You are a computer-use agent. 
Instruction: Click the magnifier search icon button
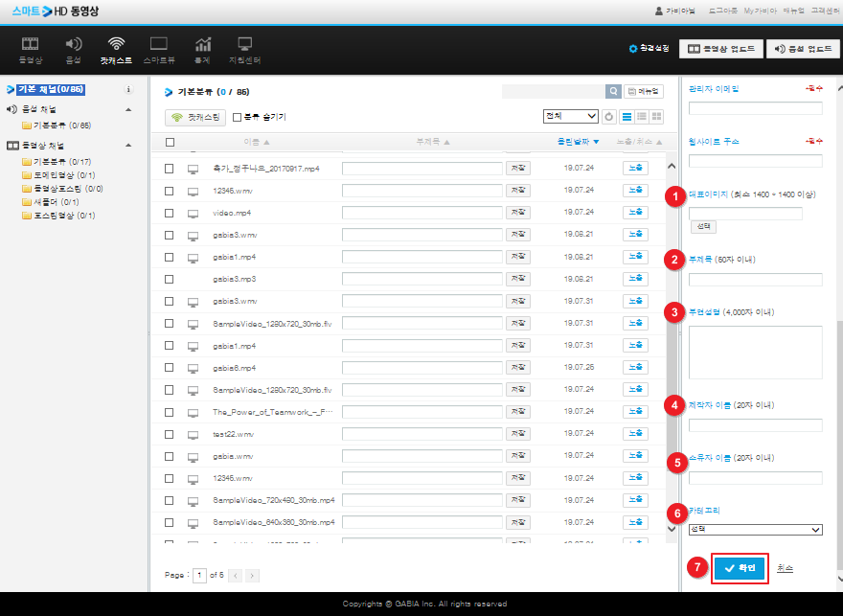[613, 91]
